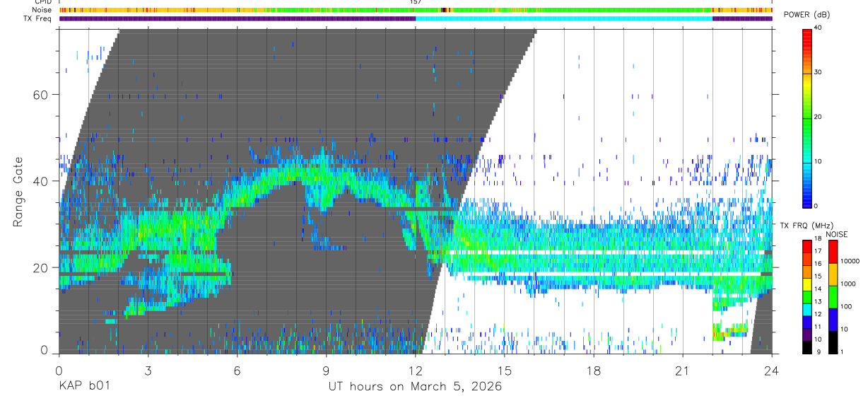The height and width of the screenshot is (401, 868).
Task: Click the green NOISE legend segment above 100
Action: tap(833, 297)
